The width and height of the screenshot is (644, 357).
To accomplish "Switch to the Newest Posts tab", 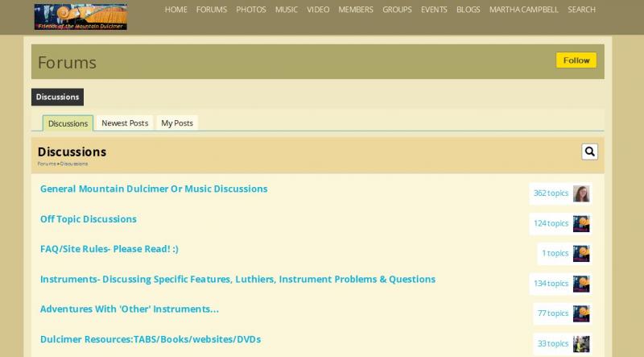I will pos(125,123).
